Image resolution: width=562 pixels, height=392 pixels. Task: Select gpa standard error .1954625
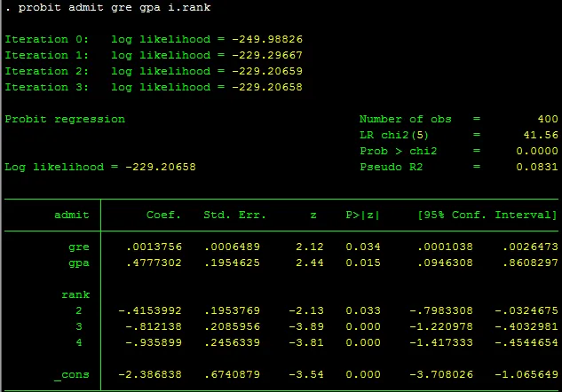[x=233, y=263]
